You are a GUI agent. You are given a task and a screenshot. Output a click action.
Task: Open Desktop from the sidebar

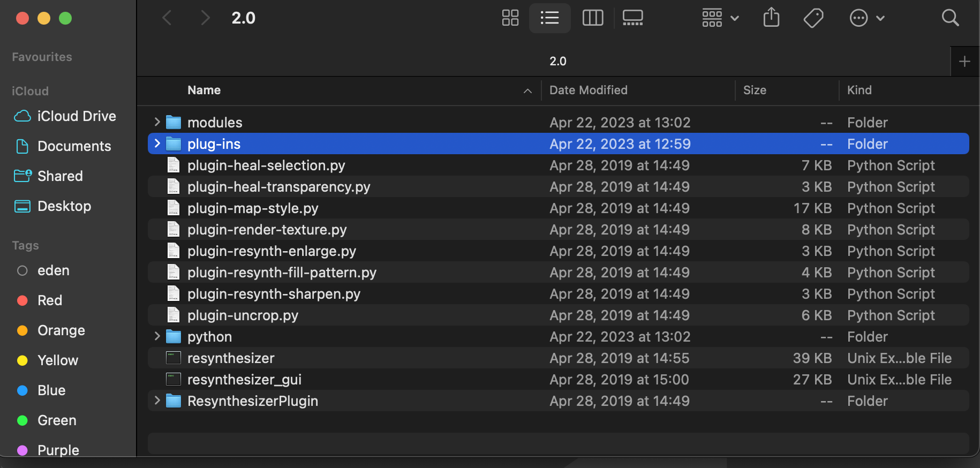click(x=64, y=206)
